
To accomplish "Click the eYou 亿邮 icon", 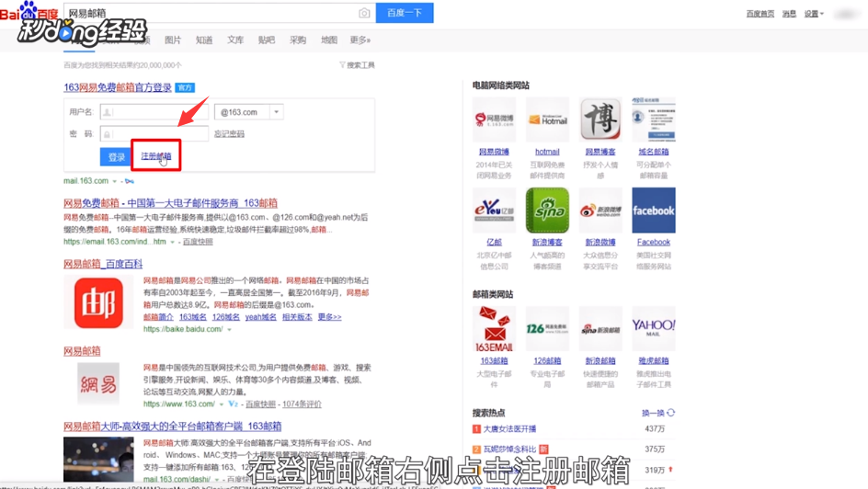I will pyautogui.click(x=494, y=210).
